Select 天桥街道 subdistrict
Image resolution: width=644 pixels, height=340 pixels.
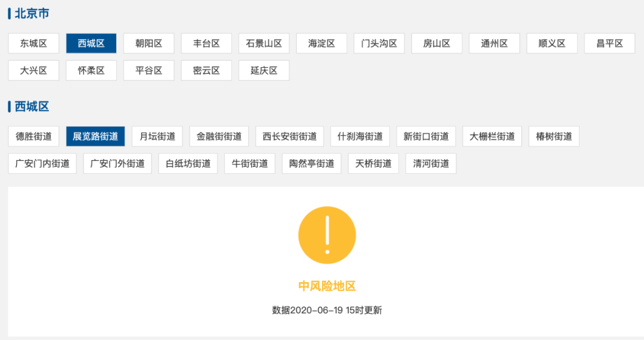tap(373, 164)
